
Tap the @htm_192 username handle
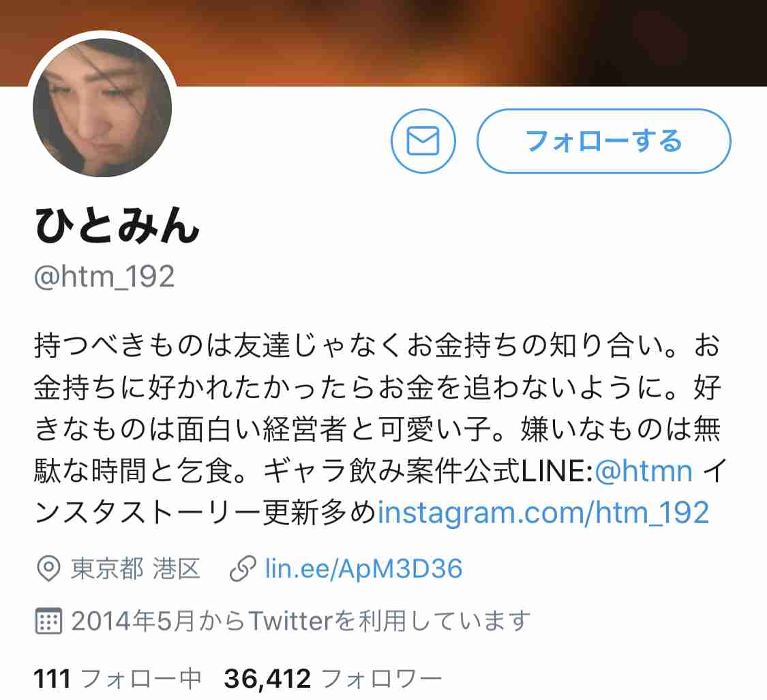point(104,277)
